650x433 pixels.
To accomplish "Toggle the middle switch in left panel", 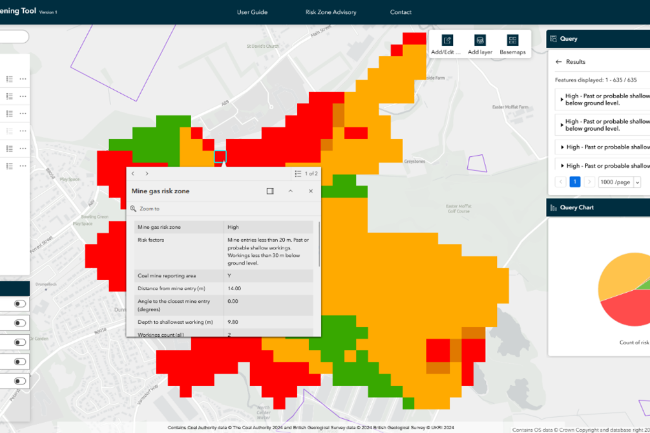I will (20, 342).
